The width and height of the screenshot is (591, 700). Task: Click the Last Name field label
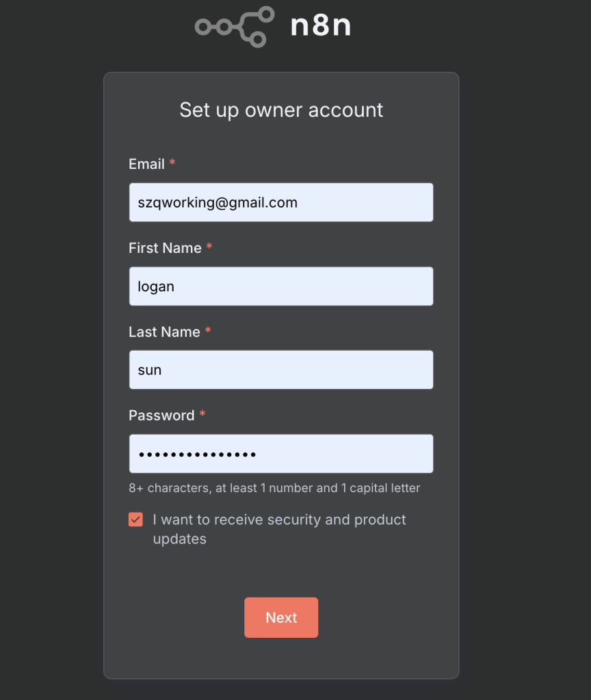pos(164,332)
